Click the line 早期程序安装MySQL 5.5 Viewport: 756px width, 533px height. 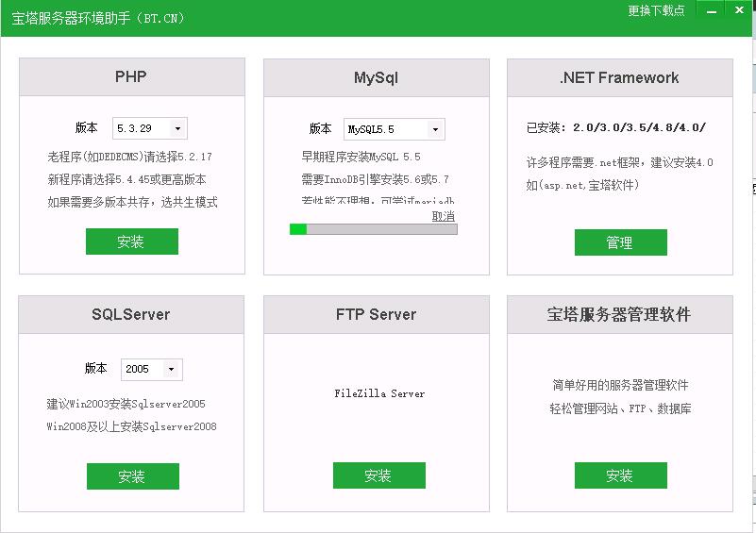[361, 157]
